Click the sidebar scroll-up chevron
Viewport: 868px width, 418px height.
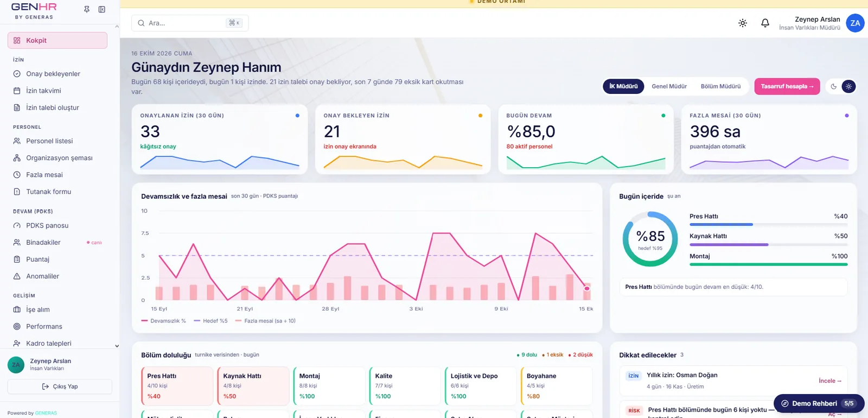[x=117, y=26]
